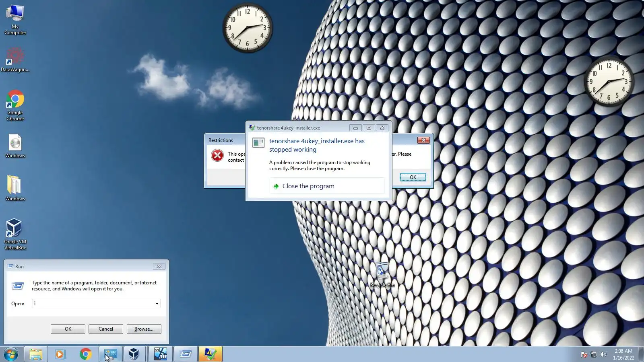Screen dimensions: 644x362
Task: Select the Recycle Bin desktop icon
Action: [x=382, y=275]
